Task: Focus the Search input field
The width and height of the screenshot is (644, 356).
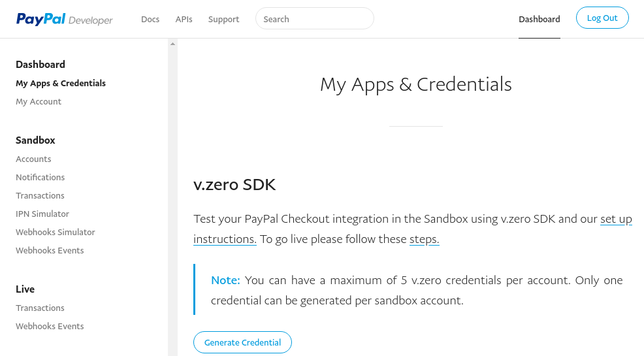Action: coord(315,18)
